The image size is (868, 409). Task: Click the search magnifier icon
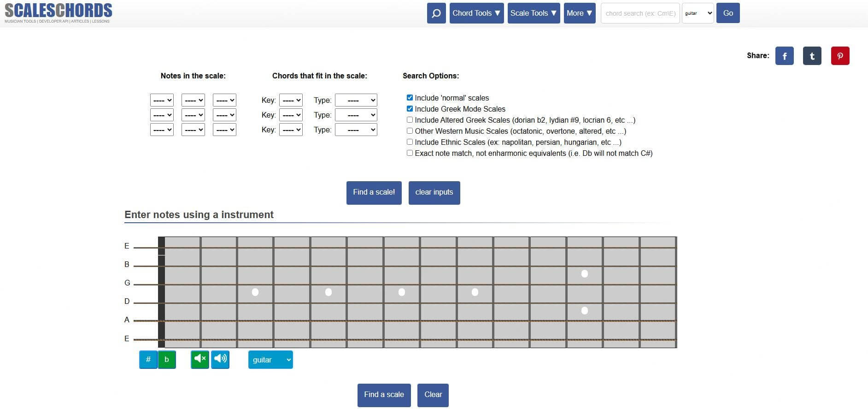coord(436,13)
